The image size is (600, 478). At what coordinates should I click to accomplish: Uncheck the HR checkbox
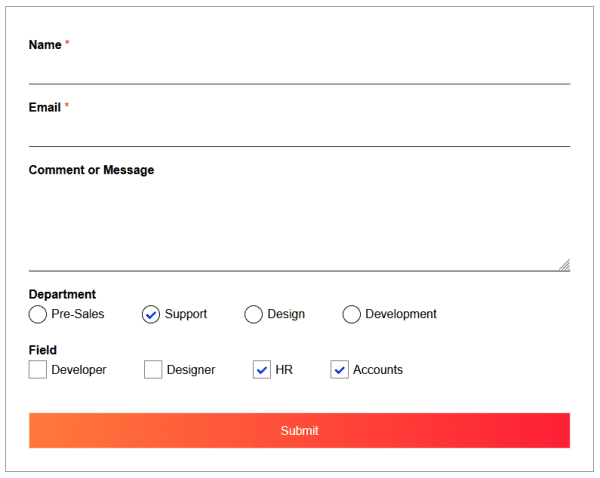(x=262, y=370)
